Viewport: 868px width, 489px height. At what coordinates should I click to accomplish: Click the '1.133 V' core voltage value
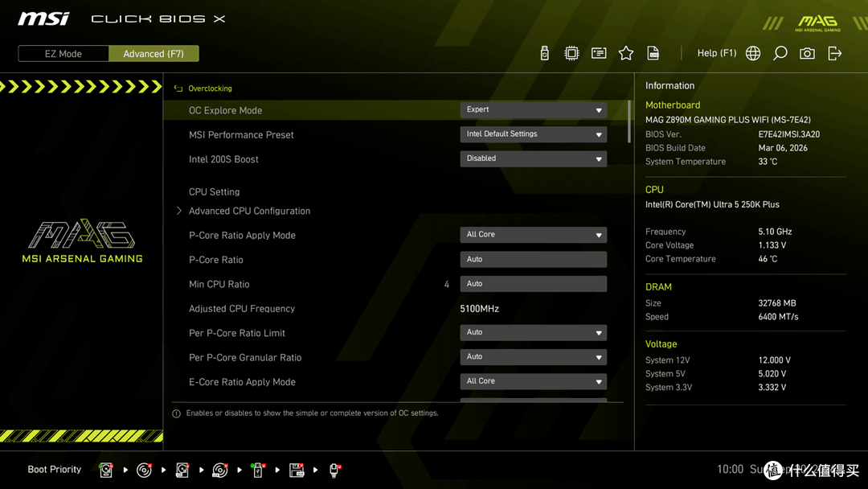coord(772,245)
